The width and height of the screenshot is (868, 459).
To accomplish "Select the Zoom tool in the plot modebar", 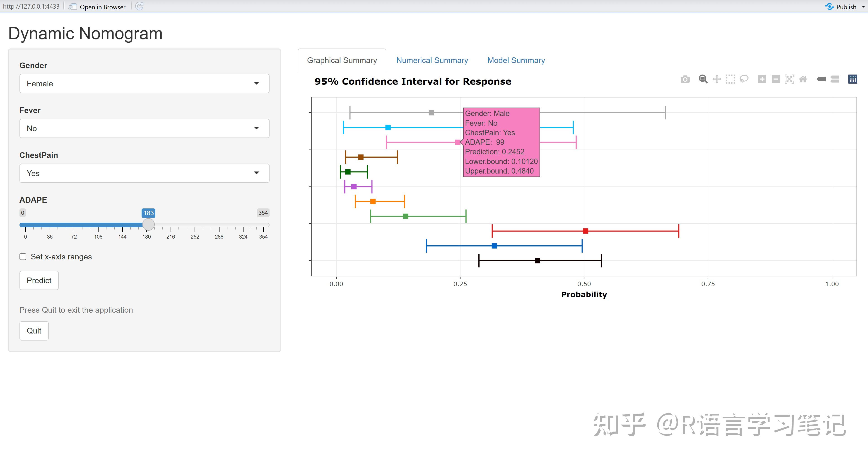I will 703,79.
